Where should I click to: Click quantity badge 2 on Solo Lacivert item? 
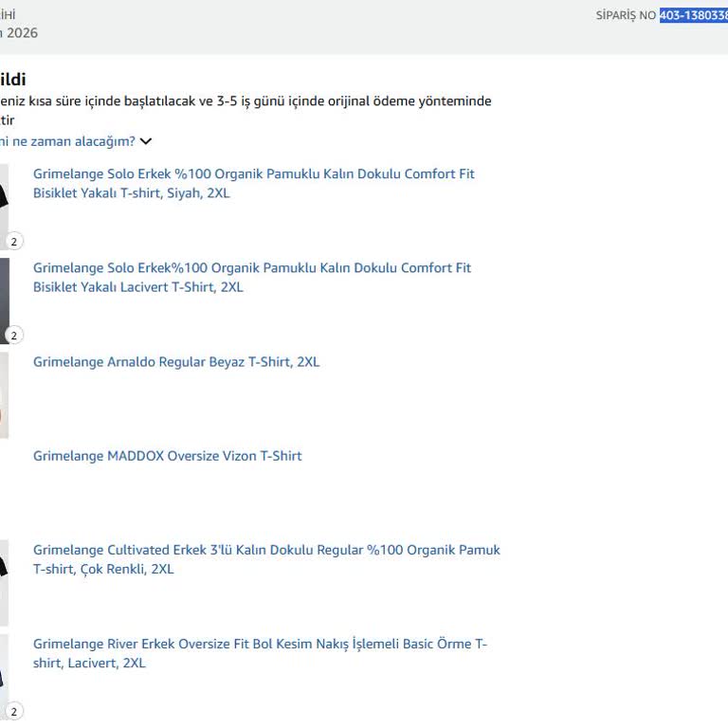pyautogui.click(x=14, y=336)
